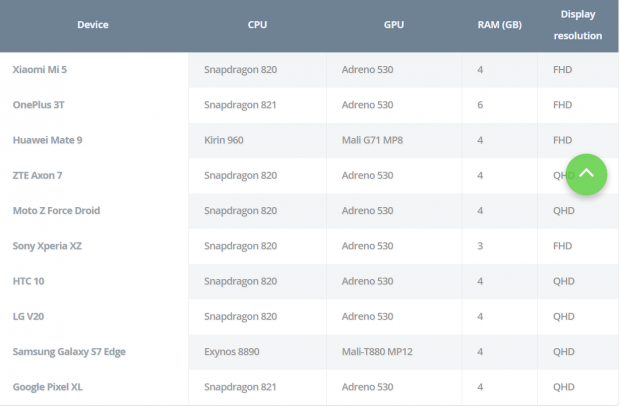This screenshot has height=406, width=620.
Task: Select Moto Z Force Droid in table
Action: (x=56, y=211)
